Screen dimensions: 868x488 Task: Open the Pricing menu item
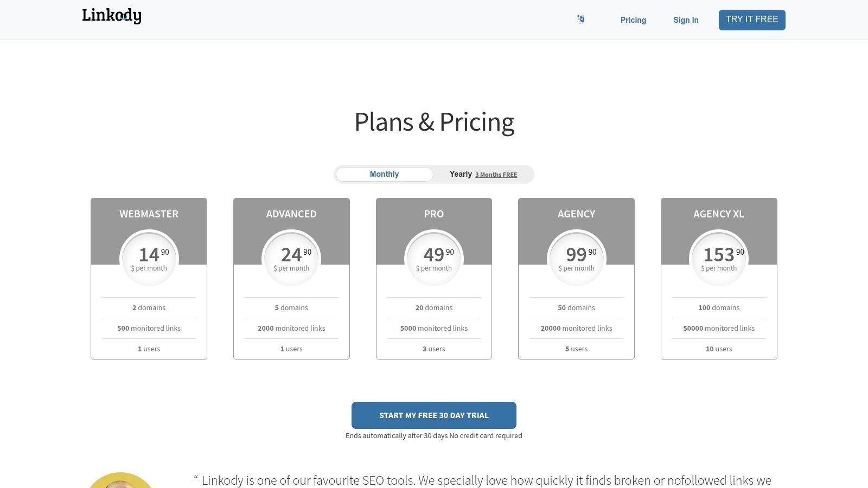click(633, 20)
